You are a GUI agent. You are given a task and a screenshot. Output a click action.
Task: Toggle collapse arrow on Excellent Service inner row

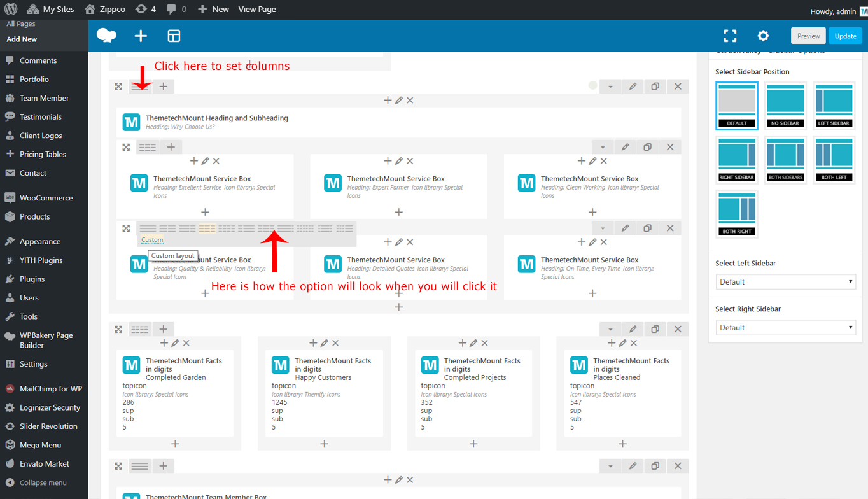click(602, 147)
